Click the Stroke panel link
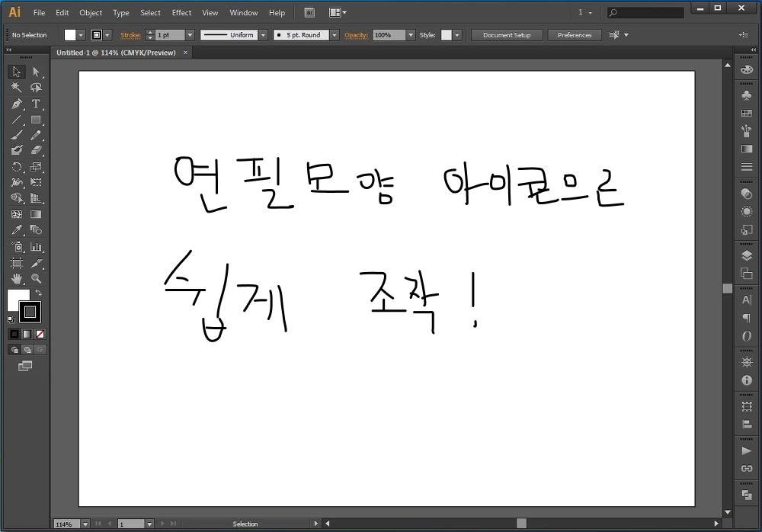The height and width of the screenshot is (532, 762). (x=131, y=35)
